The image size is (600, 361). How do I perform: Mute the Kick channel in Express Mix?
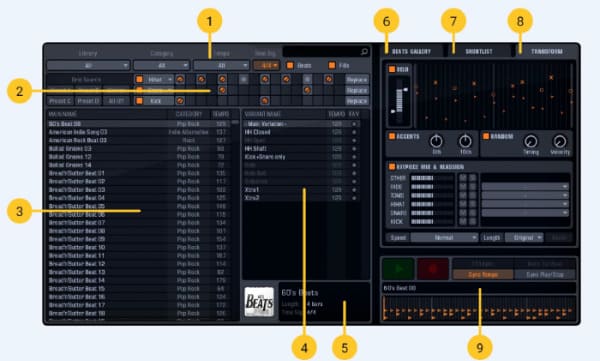pos(463,221)
